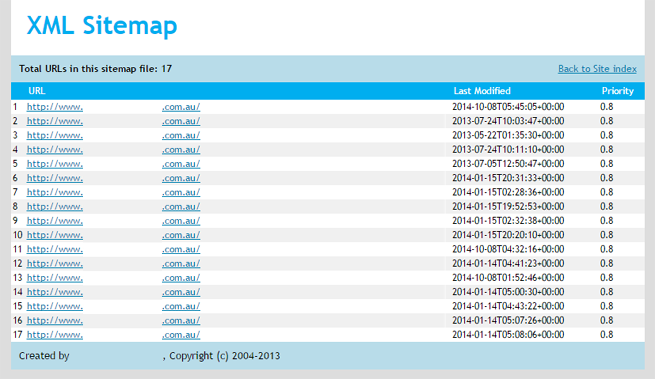Screen dimensions: 655x379
Task: Select date 2014-10-08T01:52:46+00:00
Action: pos(508,277)
